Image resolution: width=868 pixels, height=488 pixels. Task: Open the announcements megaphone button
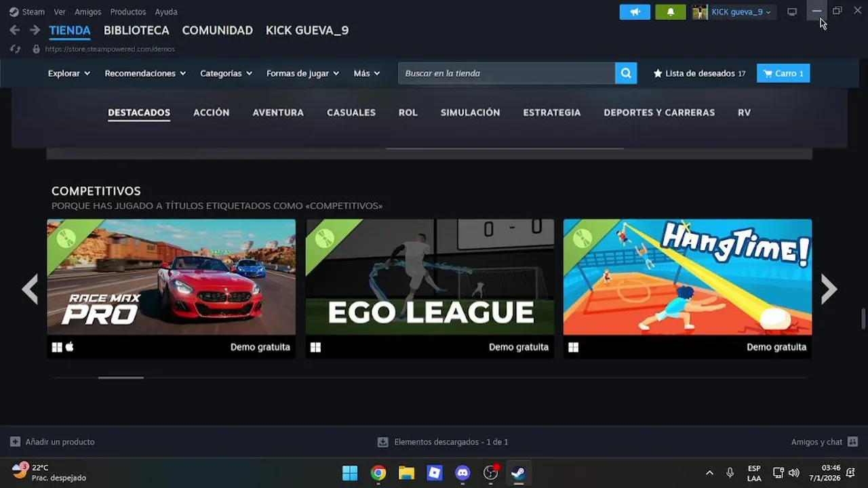tap(635, 12)
